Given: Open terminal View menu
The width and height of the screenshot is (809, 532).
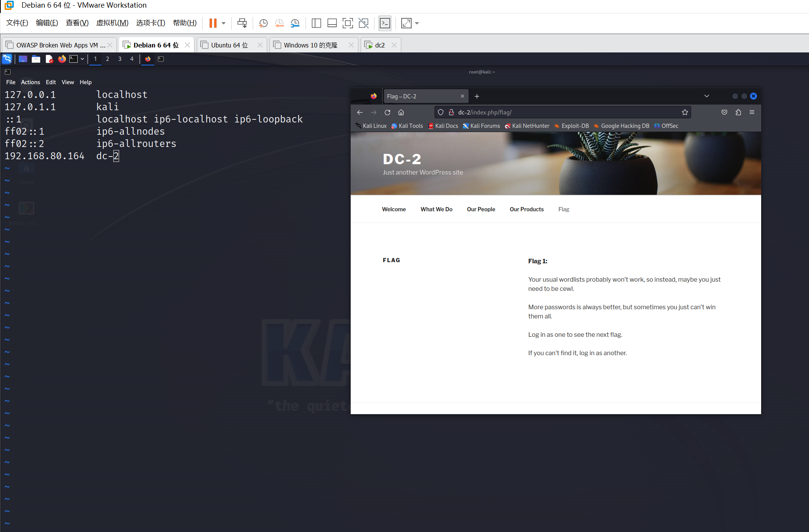Looking at the screenshot, I should [x=68, y=82].
